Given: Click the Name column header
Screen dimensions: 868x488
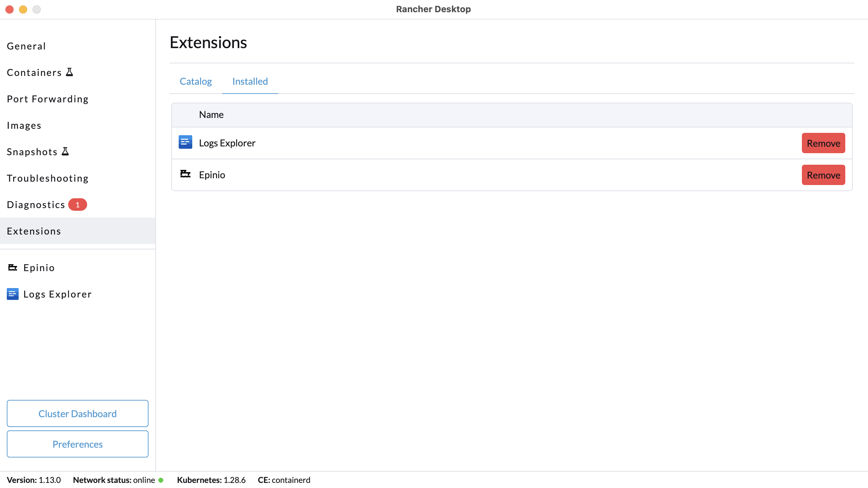Looking at the screenshot, I should [211, 115].
